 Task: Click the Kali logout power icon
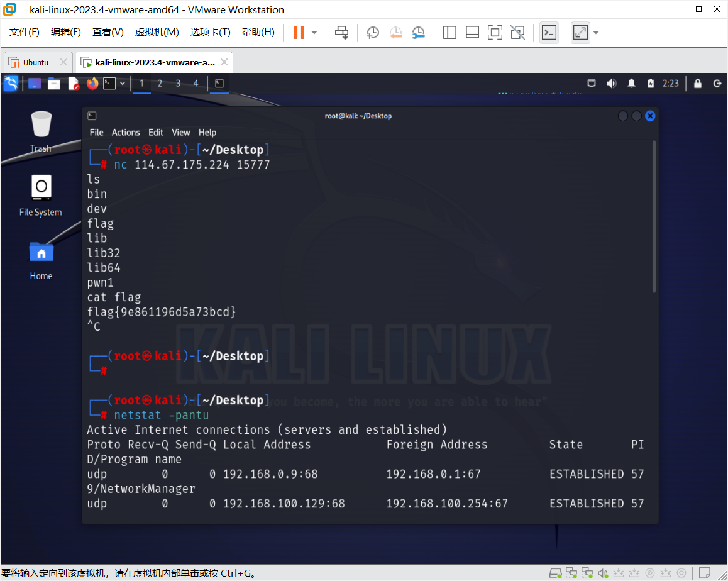(717, 84)
